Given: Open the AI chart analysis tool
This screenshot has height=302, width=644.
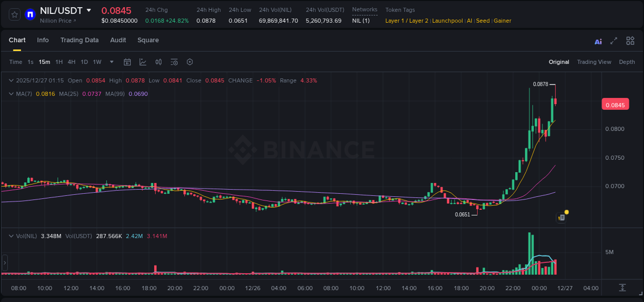Looking at the screenshot, I should click(x=598, y=41).
